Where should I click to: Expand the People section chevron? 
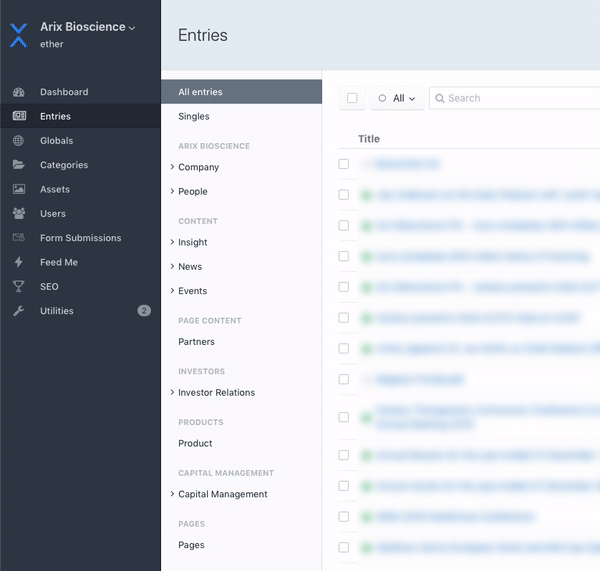tap(172, 191)
